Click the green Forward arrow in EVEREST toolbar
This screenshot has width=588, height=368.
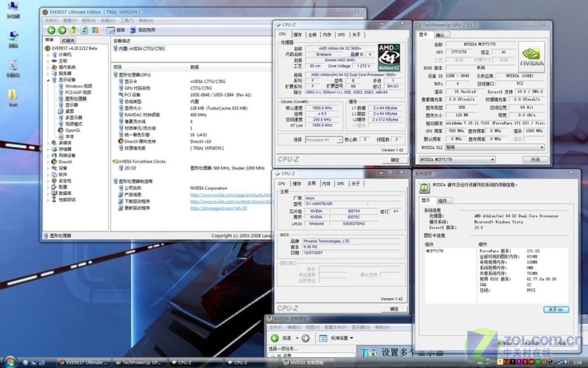[x=62, y=30]
